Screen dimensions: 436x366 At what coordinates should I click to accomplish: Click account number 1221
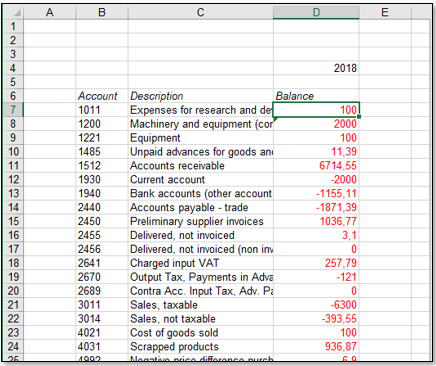(102, 138)
